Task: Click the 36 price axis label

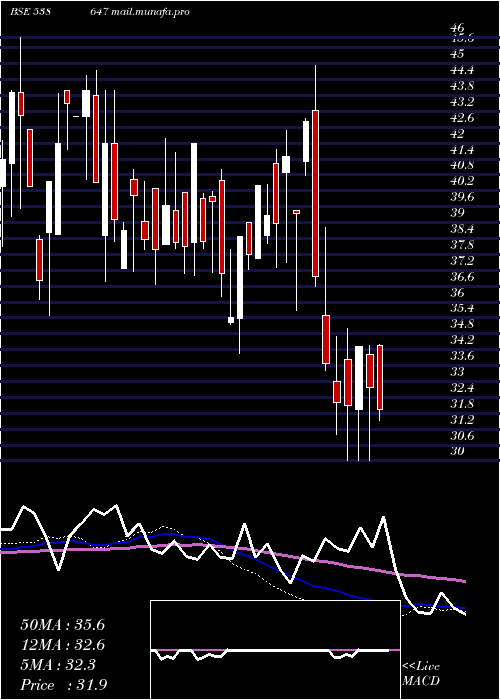Action: [458, 292]
